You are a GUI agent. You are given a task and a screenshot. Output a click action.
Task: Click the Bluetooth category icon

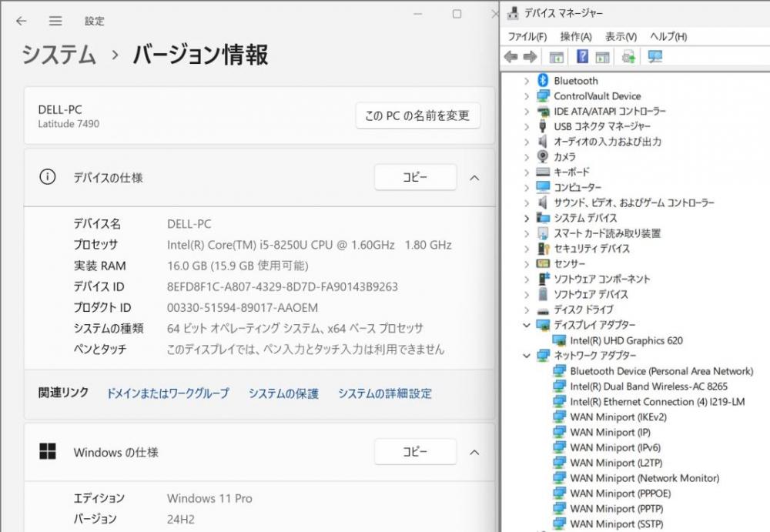[x=543, y=81]
